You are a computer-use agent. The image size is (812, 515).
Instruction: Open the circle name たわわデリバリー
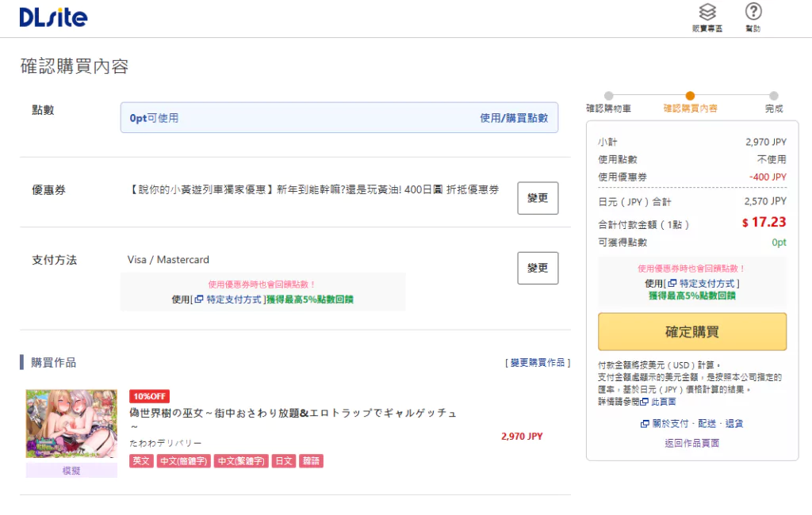coord(165,443)
